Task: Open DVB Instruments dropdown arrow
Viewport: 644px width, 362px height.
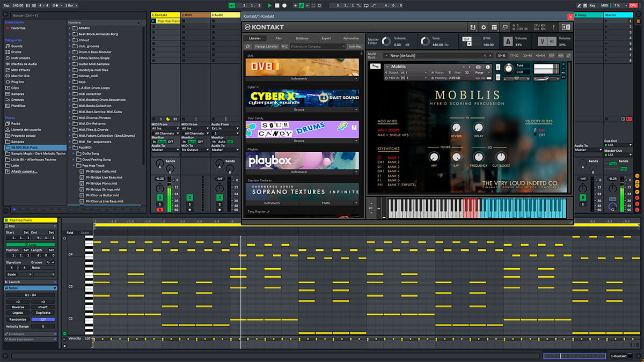Action: click(x=356, y=78)
